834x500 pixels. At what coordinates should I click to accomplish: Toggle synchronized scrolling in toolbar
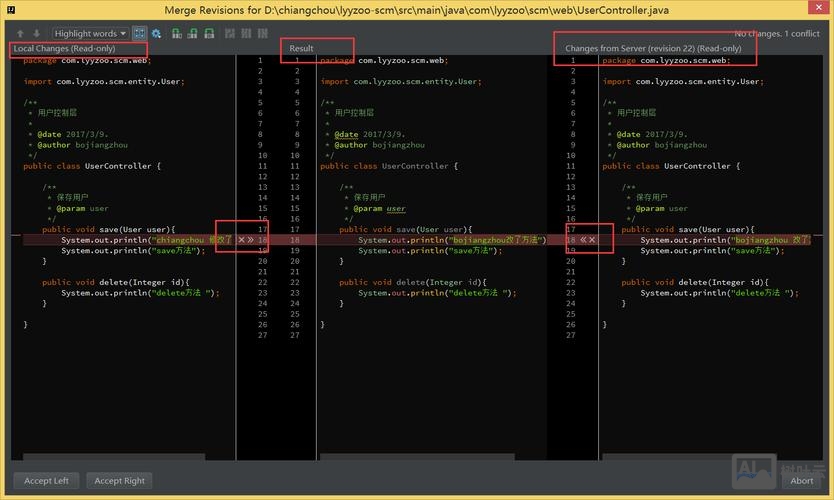pos(139,34)
